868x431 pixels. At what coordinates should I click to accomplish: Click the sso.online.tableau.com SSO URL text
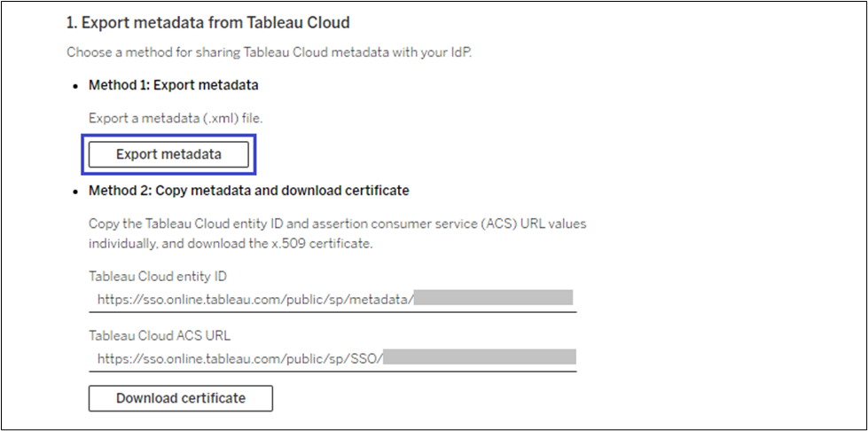[x=240, y=358]
